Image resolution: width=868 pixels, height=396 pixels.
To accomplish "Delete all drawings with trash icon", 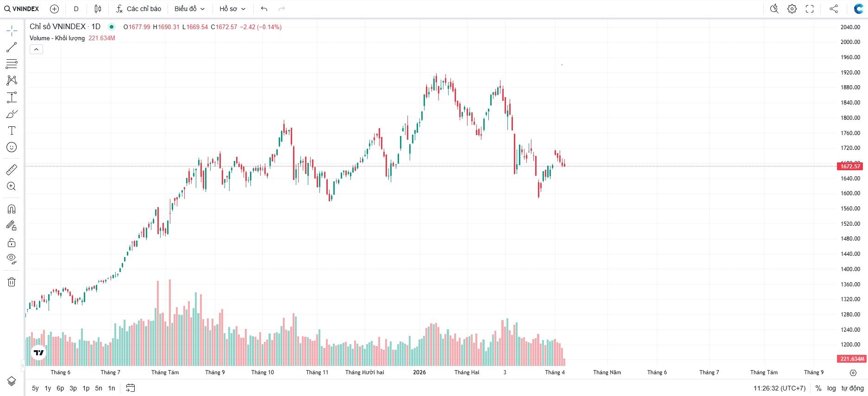I will tap(12, 282).
